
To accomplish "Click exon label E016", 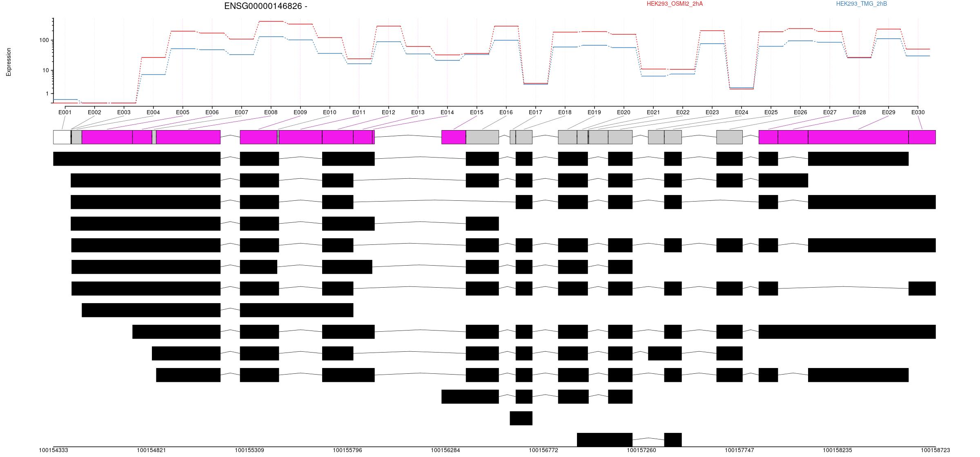I will 506,112.
